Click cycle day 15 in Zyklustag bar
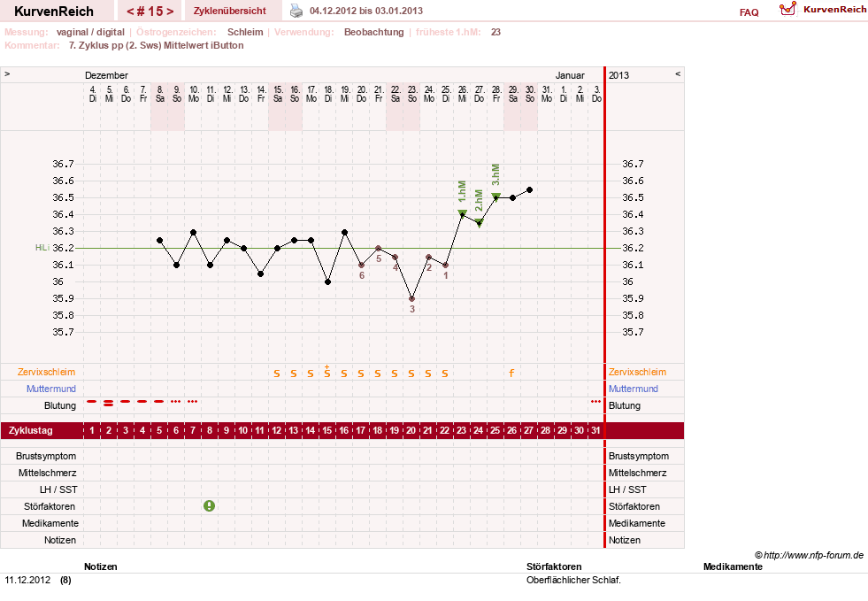Image resolution: width=868 pixels, height=601 pixels. tap(327, 430)
